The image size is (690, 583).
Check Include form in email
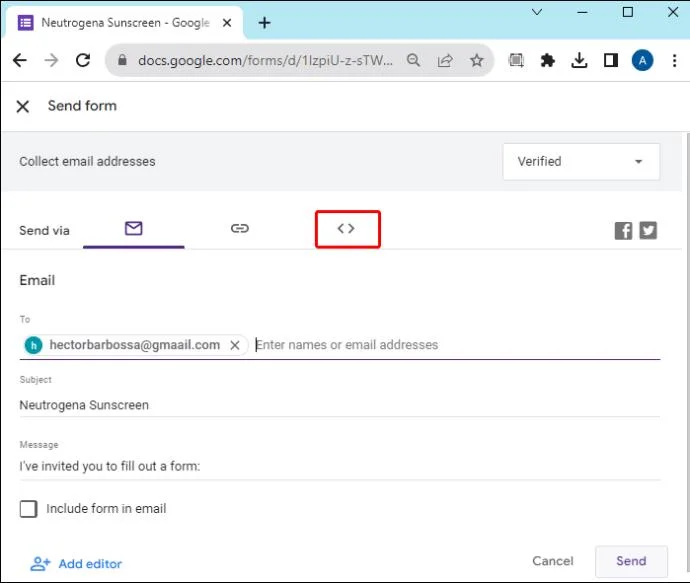point(29,509)
